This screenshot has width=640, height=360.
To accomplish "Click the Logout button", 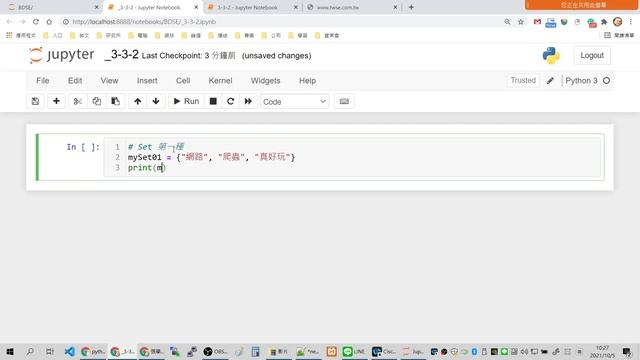I will 592,56.
